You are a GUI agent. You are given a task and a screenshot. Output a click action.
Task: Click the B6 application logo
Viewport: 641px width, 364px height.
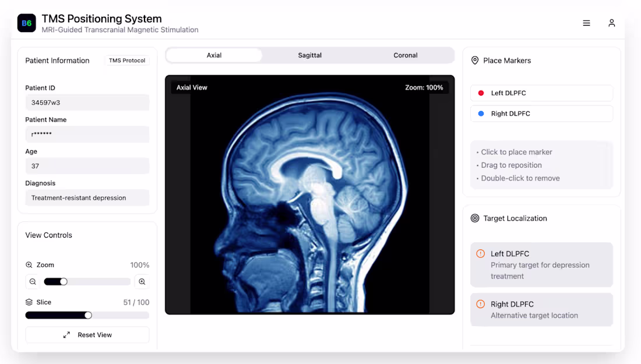click(x=26, y=23)
